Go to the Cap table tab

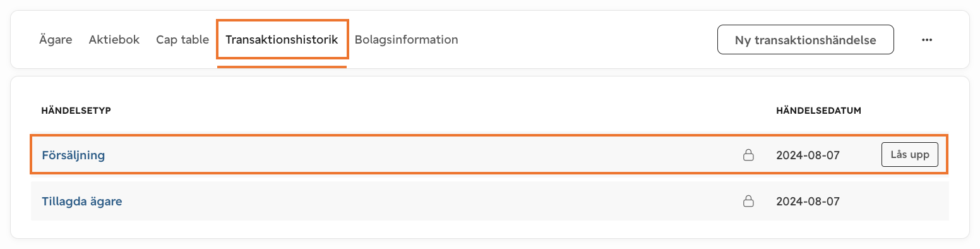182,40
